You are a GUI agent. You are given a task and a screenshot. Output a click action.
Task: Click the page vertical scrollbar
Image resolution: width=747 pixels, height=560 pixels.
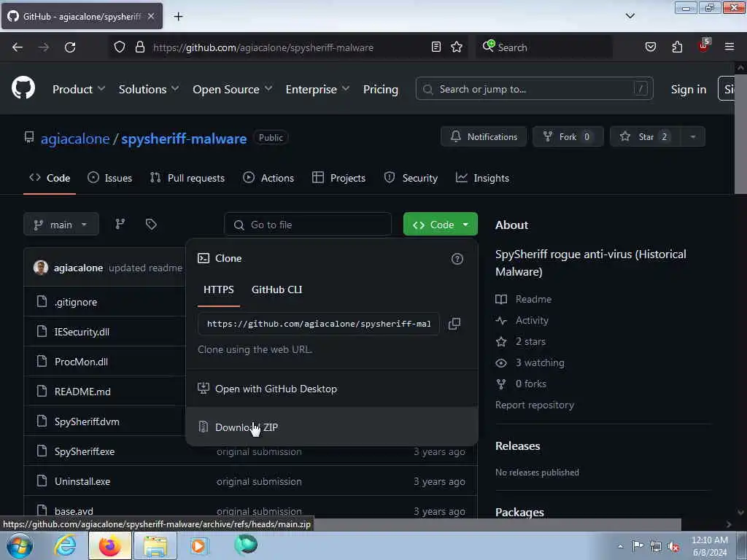point(740,133)
